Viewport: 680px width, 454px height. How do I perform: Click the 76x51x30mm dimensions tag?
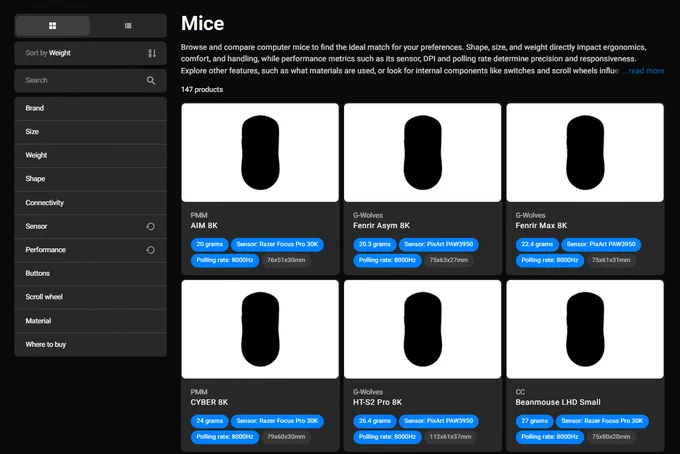tap(286, 260)
